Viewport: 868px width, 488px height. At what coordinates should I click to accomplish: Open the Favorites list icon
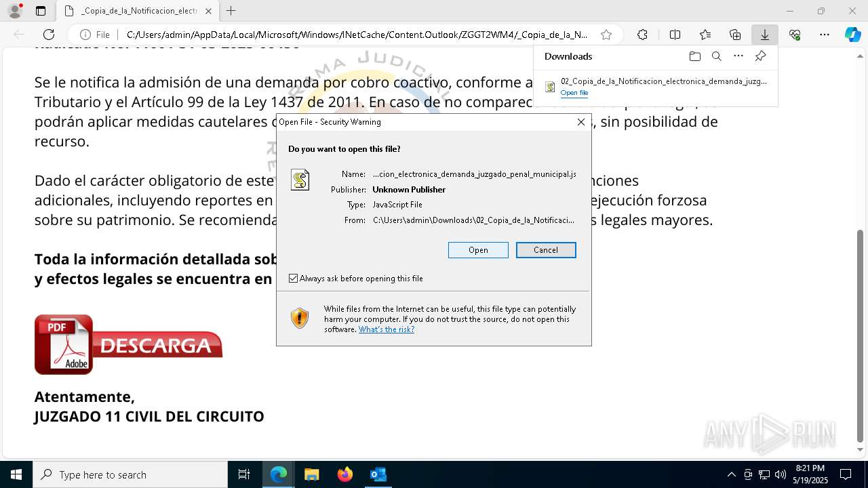[x=705, y=35]
